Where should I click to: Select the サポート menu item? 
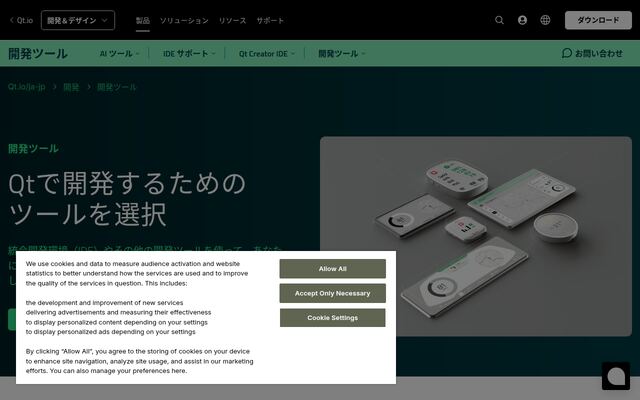270,20
